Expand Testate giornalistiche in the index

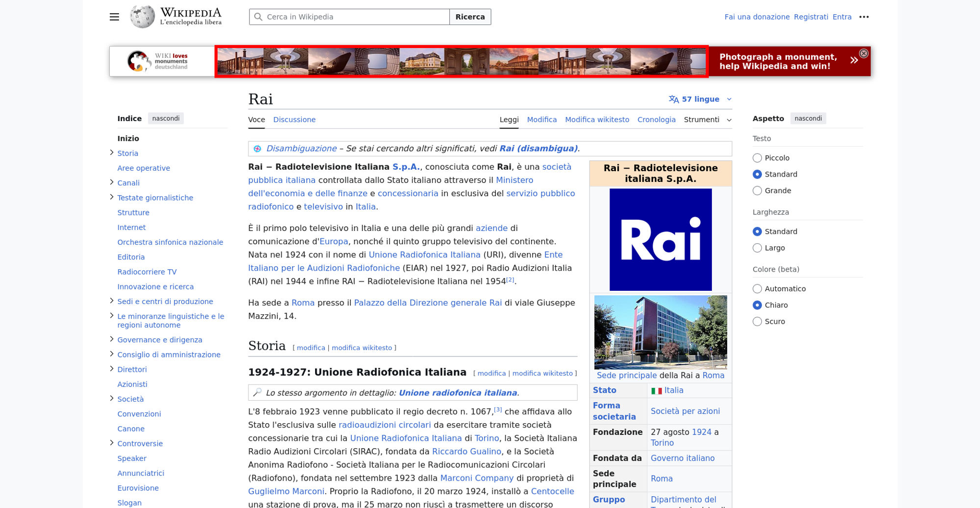click(112, 197)
